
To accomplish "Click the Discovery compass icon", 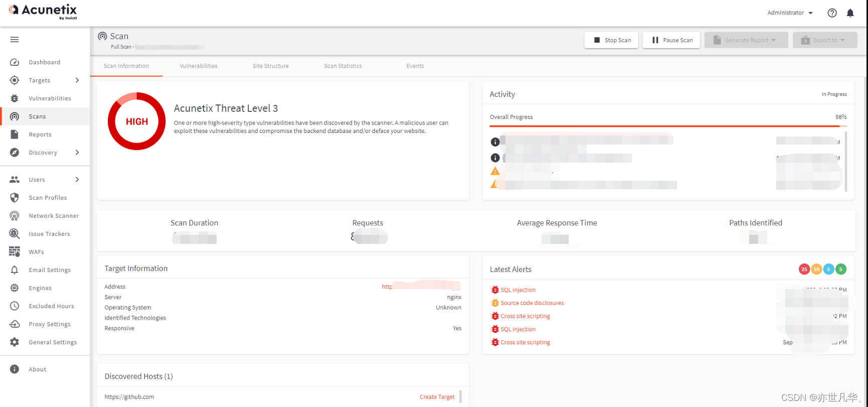I will pos(15,153).
